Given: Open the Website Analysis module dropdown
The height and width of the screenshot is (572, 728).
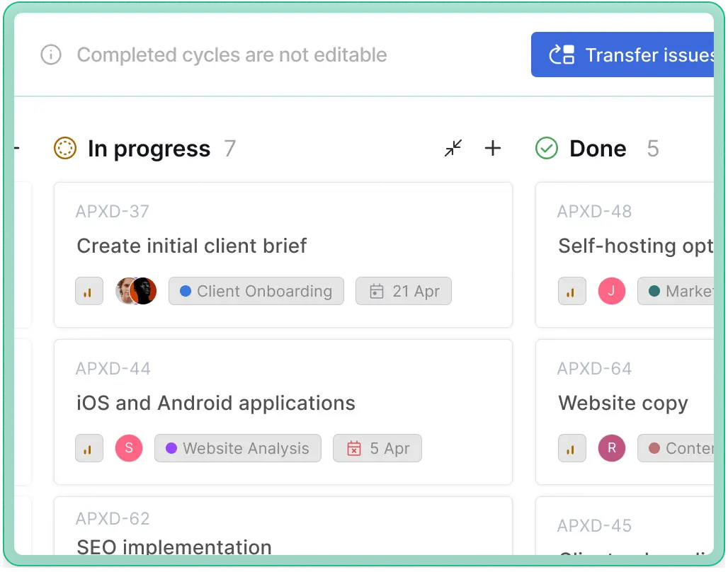Looking at the screenshot, I should 238,448.
